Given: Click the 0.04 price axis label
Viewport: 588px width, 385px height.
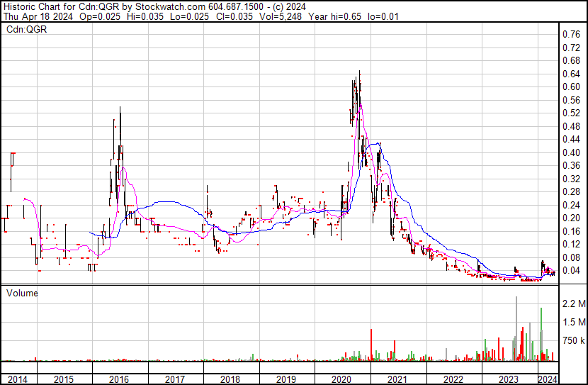Looking at the screenshot, I should pyautogui.click(x=571, y=271).
